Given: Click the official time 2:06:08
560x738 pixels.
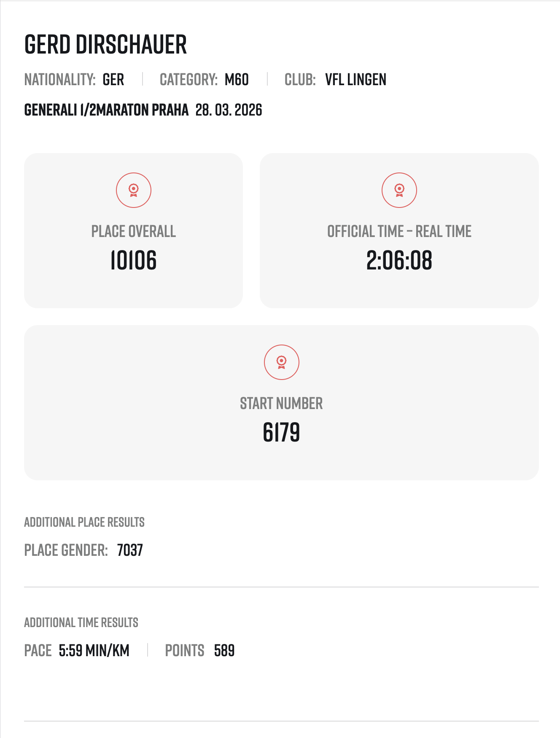Looking at the screenshot, I should 399,260.
